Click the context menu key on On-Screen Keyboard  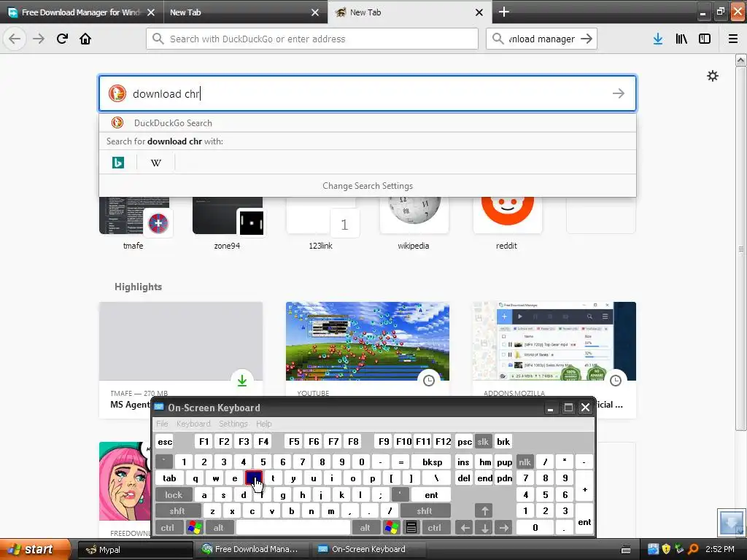[411, 527]
